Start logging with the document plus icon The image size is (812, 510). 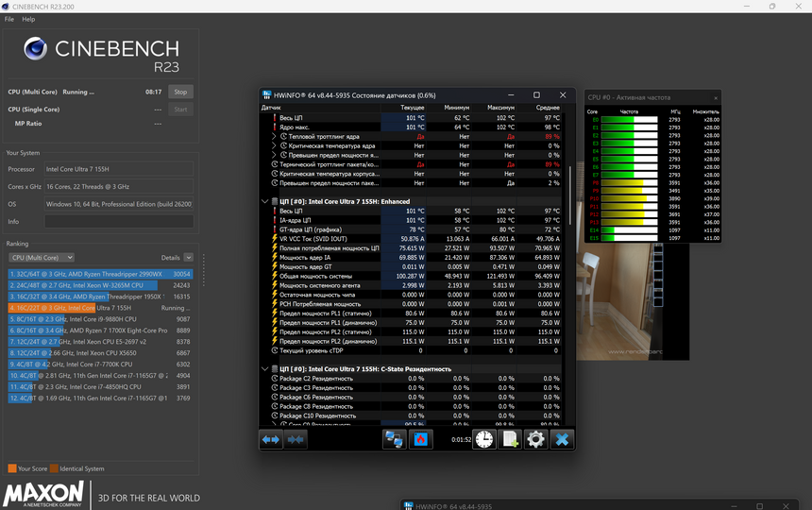510,440
